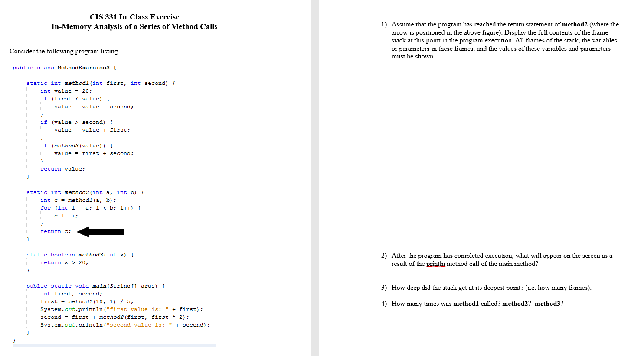Click the line 'if (first < value) {'
Viewport: 644px width, 356px height.
75,99
